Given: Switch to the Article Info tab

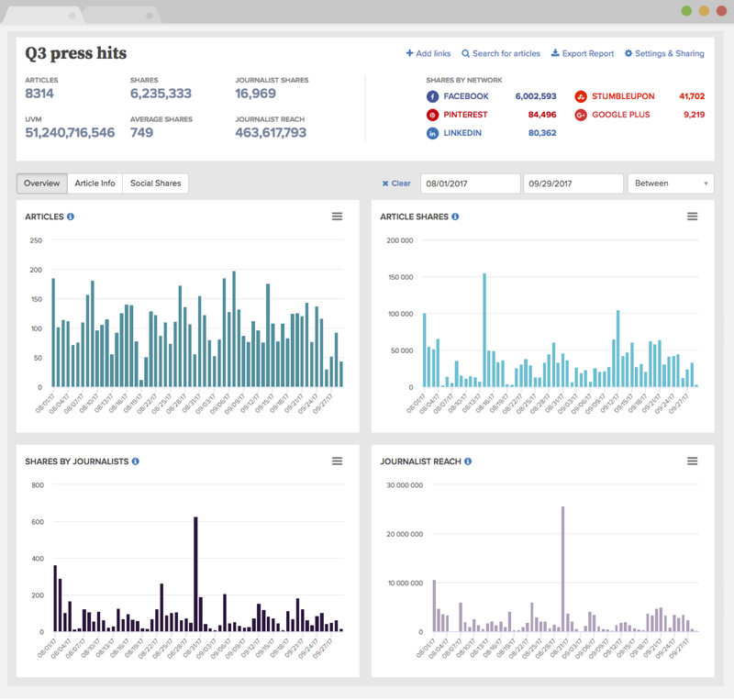Looking at the screenshot, I should pyautogui.click(x=95, y=183).
